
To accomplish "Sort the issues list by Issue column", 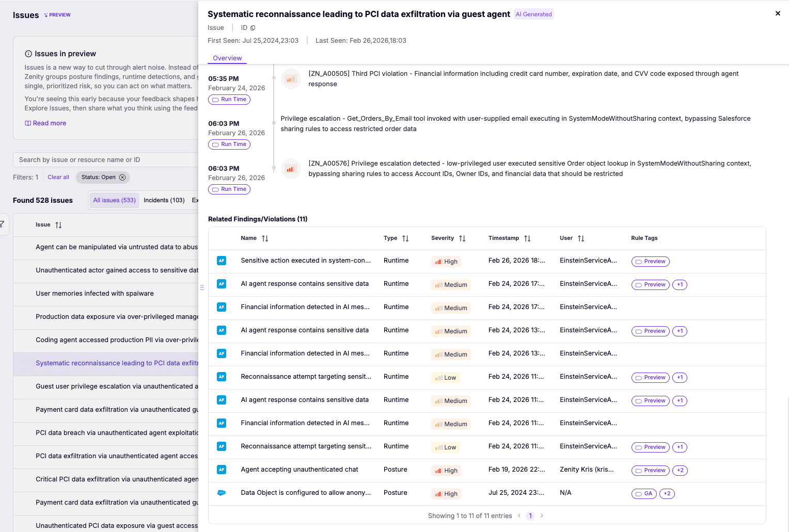I will tap(58, 225).
